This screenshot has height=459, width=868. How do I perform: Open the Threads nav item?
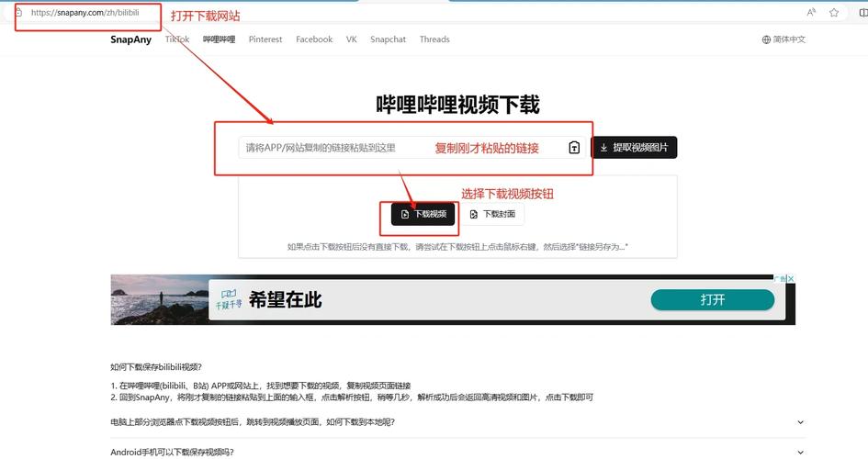pos(434,39)
